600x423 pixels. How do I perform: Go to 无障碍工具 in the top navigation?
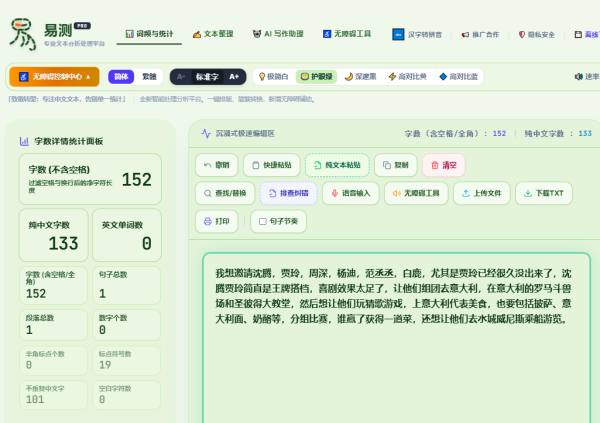point(347,34)
